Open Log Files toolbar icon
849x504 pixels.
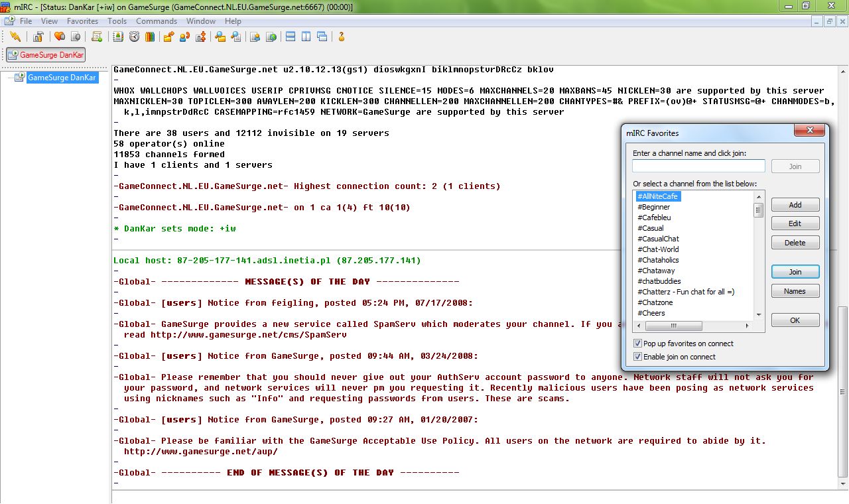(x=236, y=36)
